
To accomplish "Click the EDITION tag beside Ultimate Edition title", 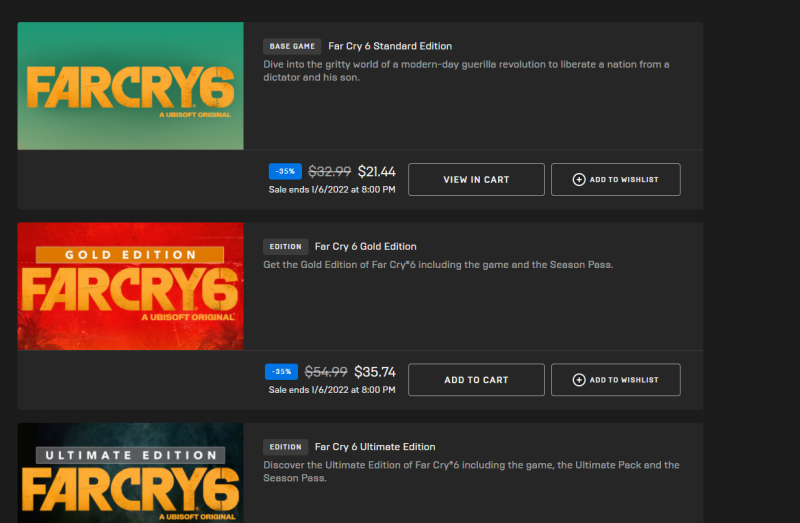I will 285,447.
